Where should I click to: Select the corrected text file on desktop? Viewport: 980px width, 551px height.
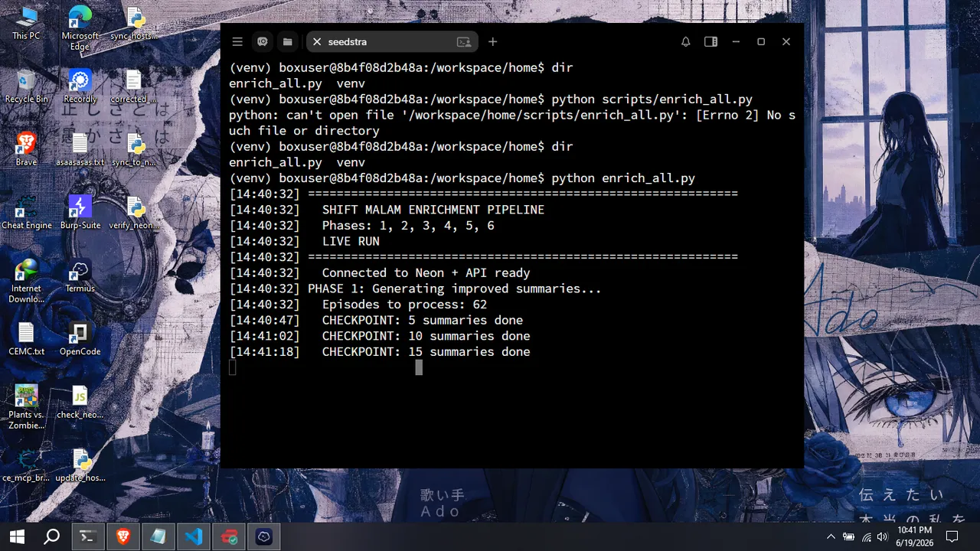pyautogui.click(x=134, y=86)
